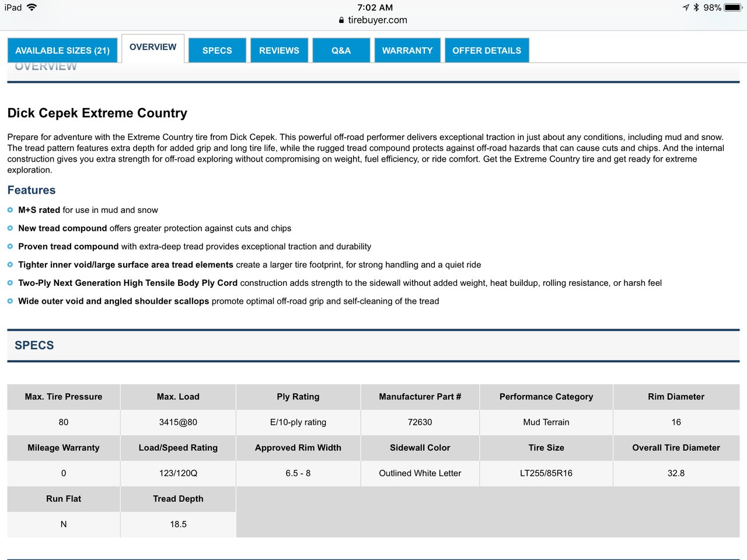Click the Tighter inner void feature text
Screen dimensions: 747x560
pyautogui.click(x=250, y=264)
